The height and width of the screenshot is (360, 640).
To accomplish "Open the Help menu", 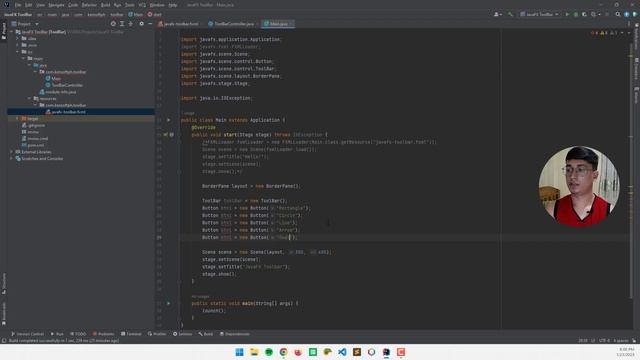I will (173, 5).
